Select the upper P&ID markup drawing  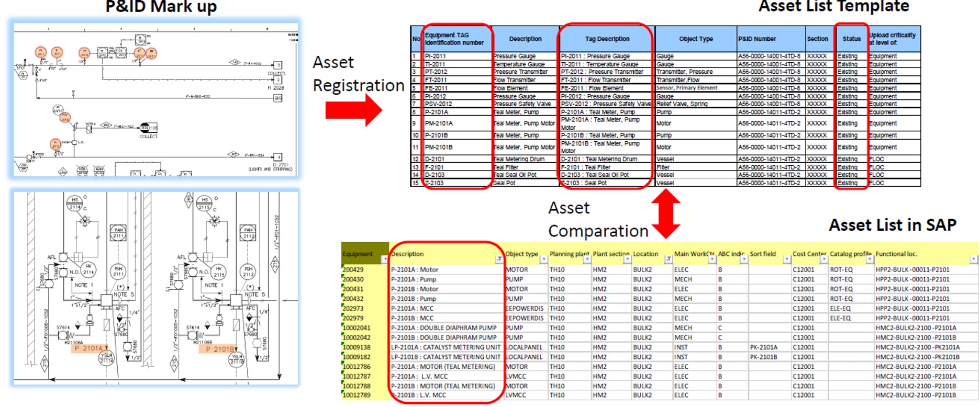tap(155, 99)
